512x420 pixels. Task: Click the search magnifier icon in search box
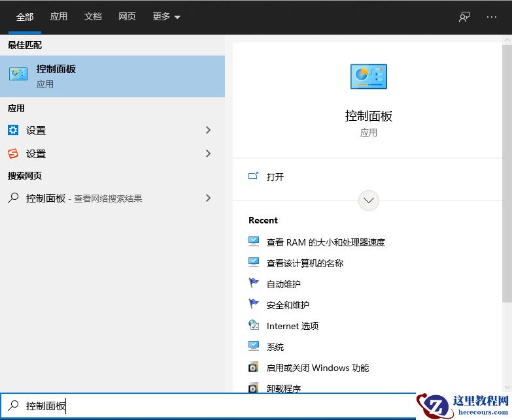click(x=13, y=406)
